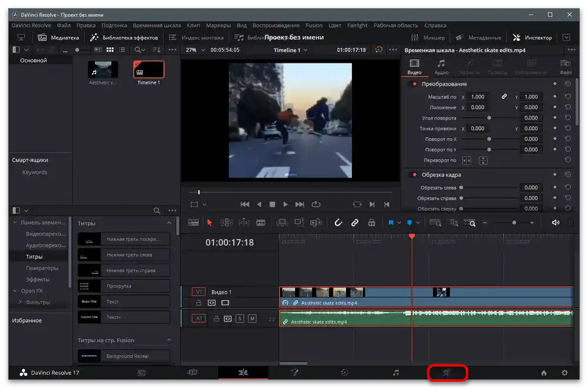
Task: Open Project Manager home icon
Action: click(x=544, y=373)
